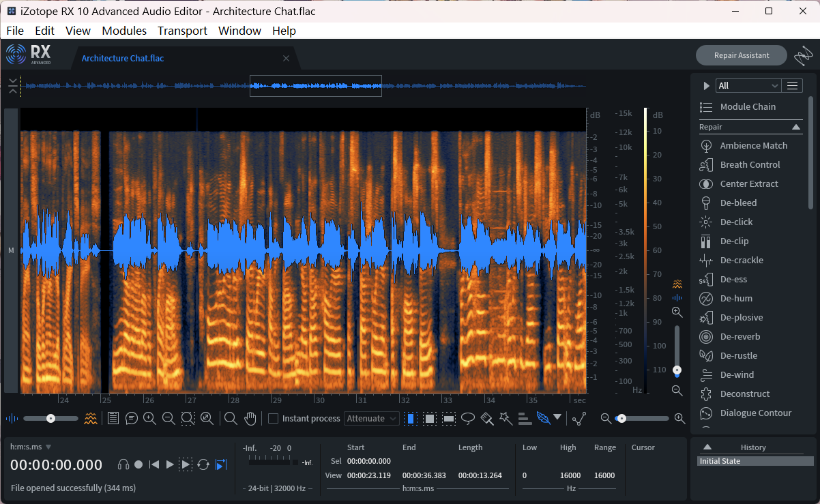Open the De-crackle module

pyautogui.click(x=731, y=260)
